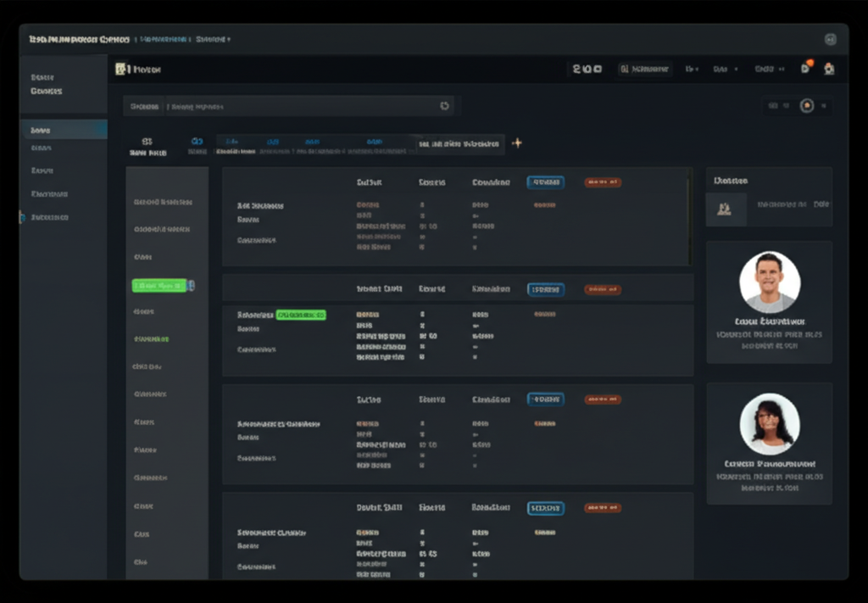
Task: Click the orange plus icon beside the tabs
Action: point(516,142)
